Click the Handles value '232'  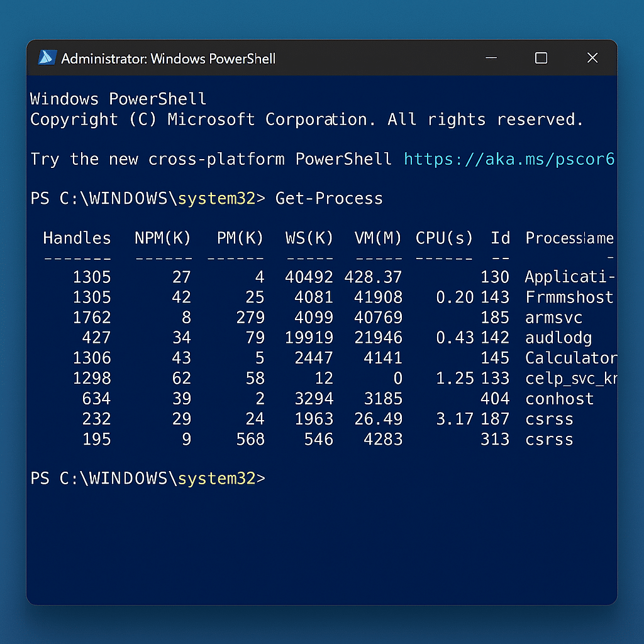[96, 419]
